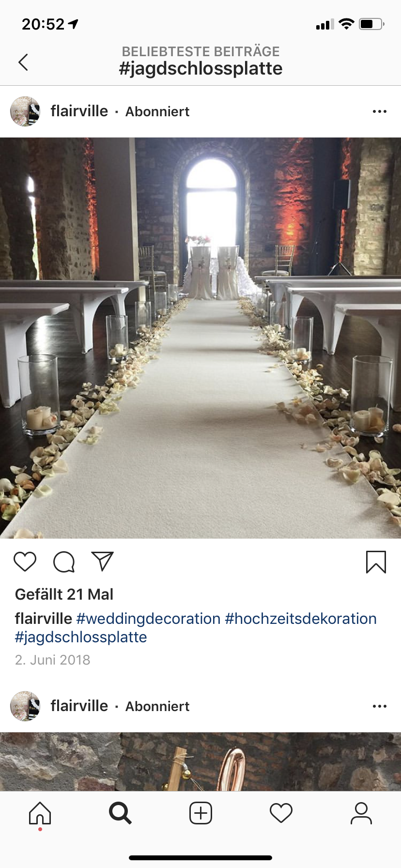The image size is (401, 868).
Task: View who liked: Gefällt 21 Mal
Action: pyautogui.click(x=64, y=594)
